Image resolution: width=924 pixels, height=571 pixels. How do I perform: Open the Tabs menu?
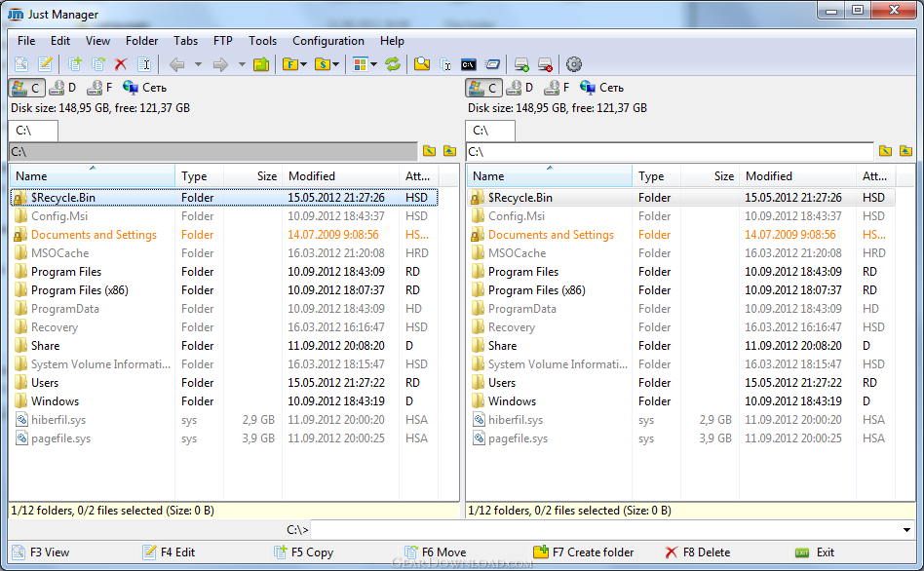(x=185, y=41)
